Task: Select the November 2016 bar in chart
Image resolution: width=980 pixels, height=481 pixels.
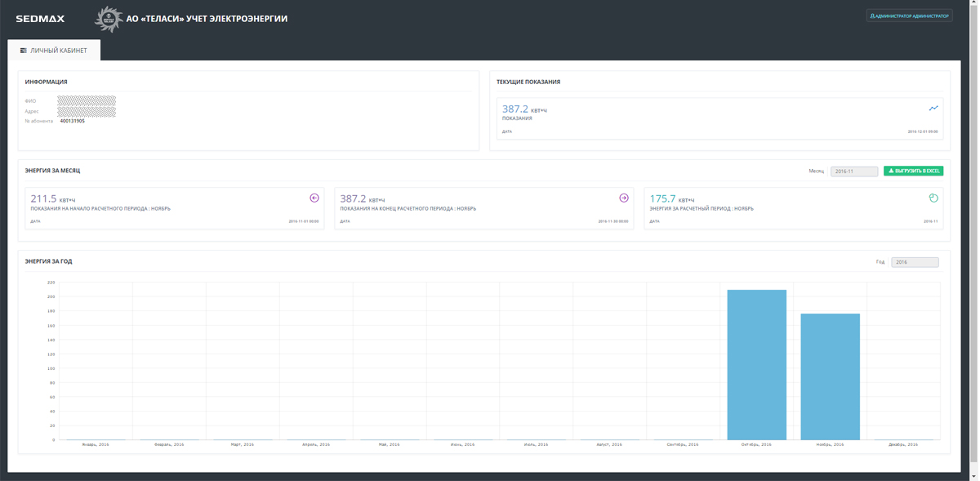Action: 830,376
